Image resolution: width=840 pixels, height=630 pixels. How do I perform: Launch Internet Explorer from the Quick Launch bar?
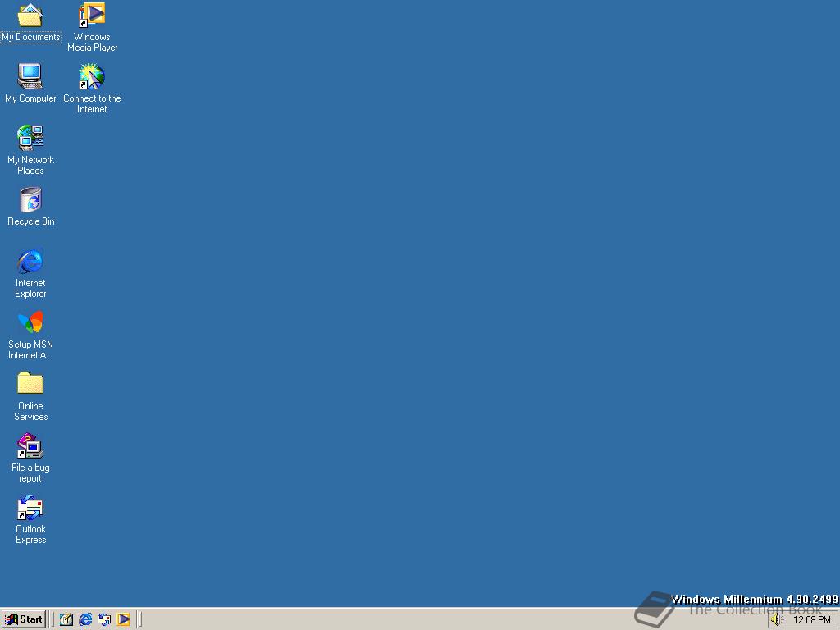point(85,619)
